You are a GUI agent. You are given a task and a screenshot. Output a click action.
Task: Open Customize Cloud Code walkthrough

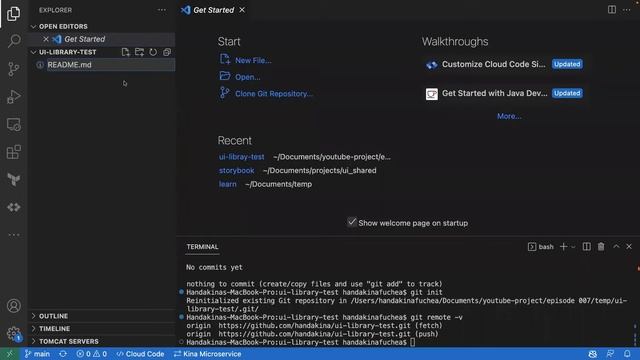(504, 64)
